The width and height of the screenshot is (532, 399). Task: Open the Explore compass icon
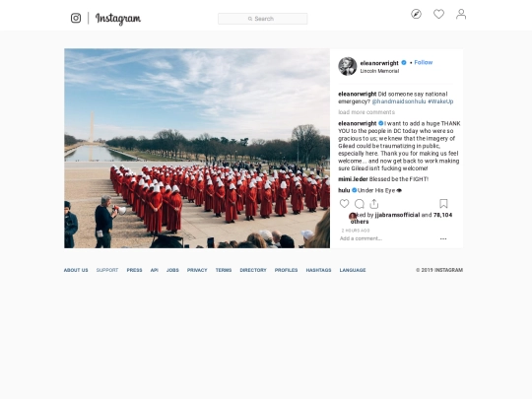click(x=416, y=14)
